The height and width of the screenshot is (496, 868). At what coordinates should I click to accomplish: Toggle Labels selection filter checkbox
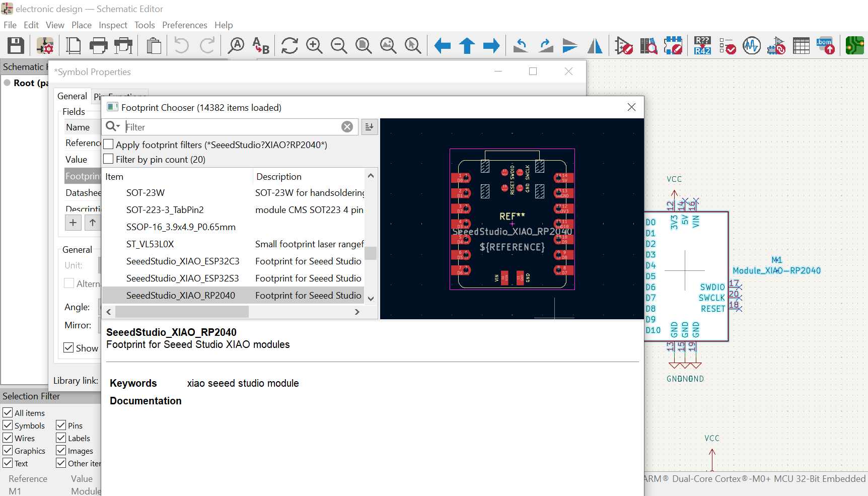pyautogui.click(x=61, y=438)
